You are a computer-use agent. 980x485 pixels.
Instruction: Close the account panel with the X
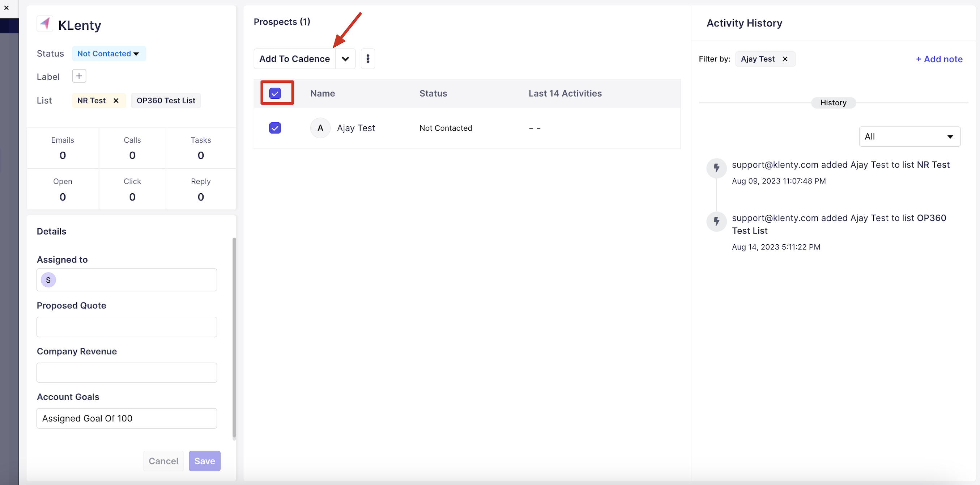coord(7,8)
